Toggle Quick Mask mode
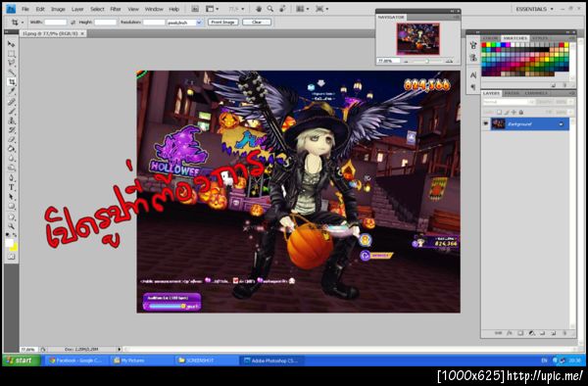The image size is (588, 386). tap(11, 257)
